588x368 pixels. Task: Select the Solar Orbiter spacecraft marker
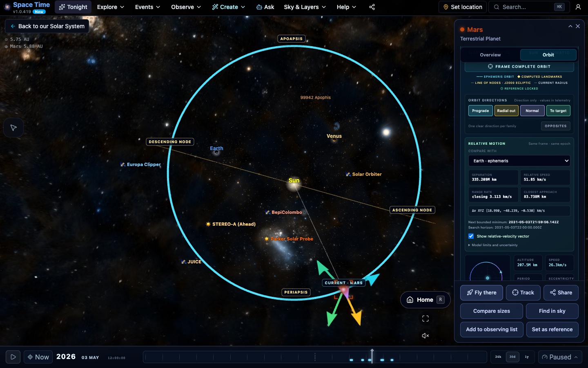tap(364, 174)
